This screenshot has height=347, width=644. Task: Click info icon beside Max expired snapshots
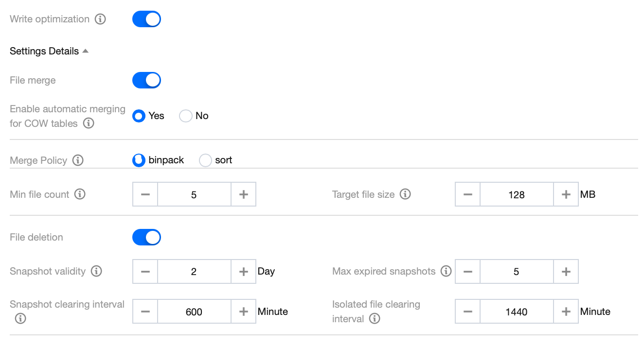click(x=446, y=271)
